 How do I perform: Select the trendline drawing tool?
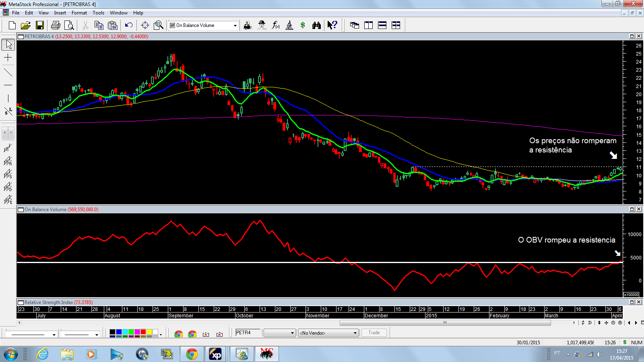tap(8, 72)
